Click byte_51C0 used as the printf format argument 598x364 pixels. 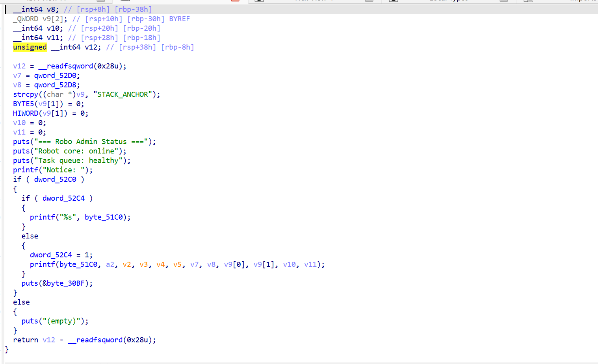(x=78, y=264)
